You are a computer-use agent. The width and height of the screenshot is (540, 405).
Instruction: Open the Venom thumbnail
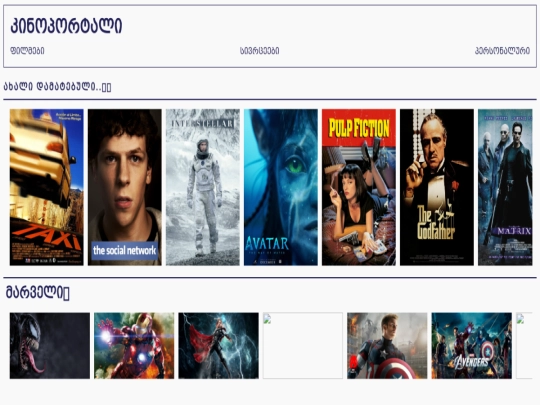pyautogui.click(x=50, y=346)
